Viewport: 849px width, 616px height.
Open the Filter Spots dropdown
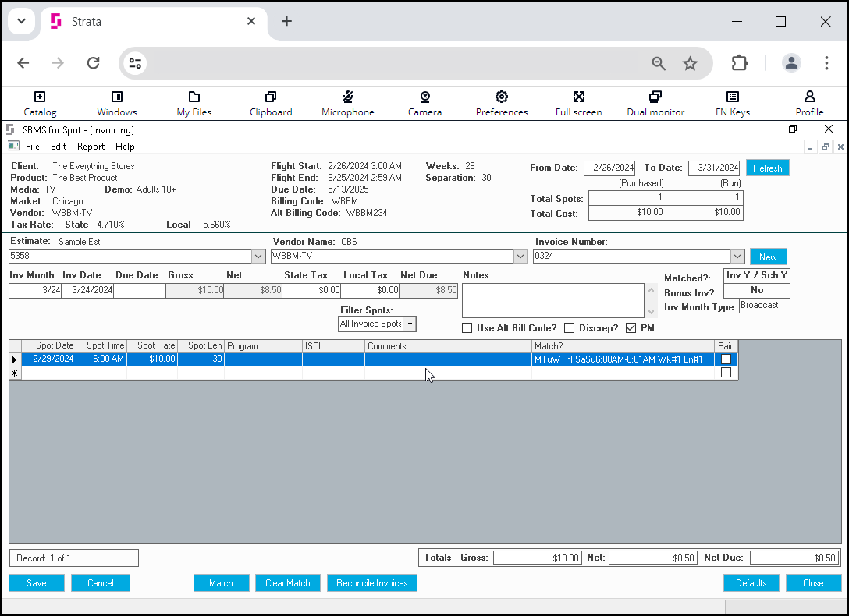410,324
